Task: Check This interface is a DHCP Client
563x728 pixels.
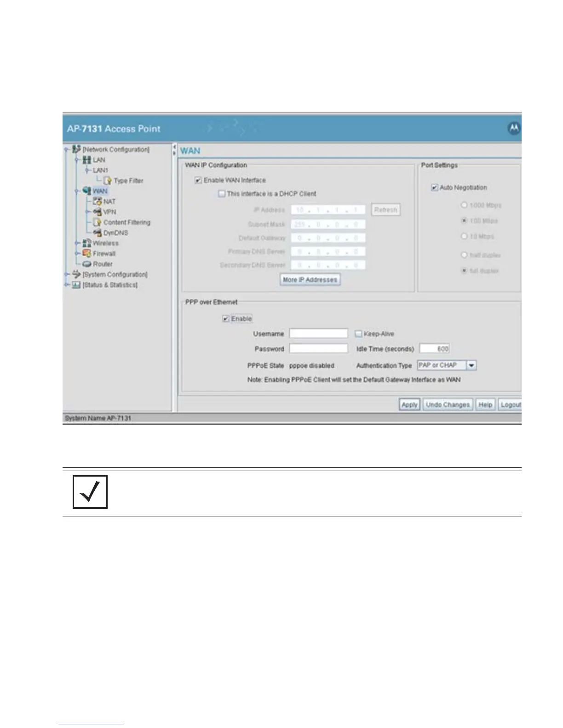Action: 222,193
